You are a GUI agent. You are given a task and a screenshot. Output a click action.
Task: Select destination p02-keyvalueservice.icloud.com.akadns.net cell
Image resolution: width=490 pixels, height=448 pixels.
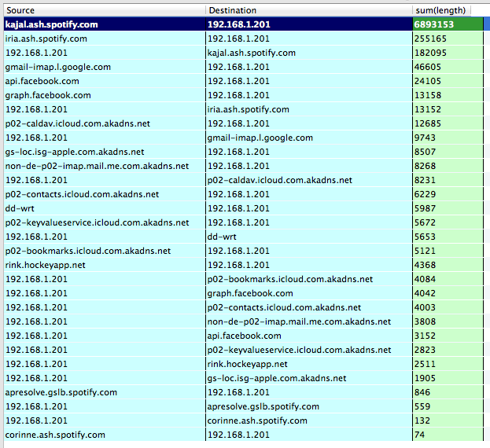pyautogui.click(x=309, y=350)
